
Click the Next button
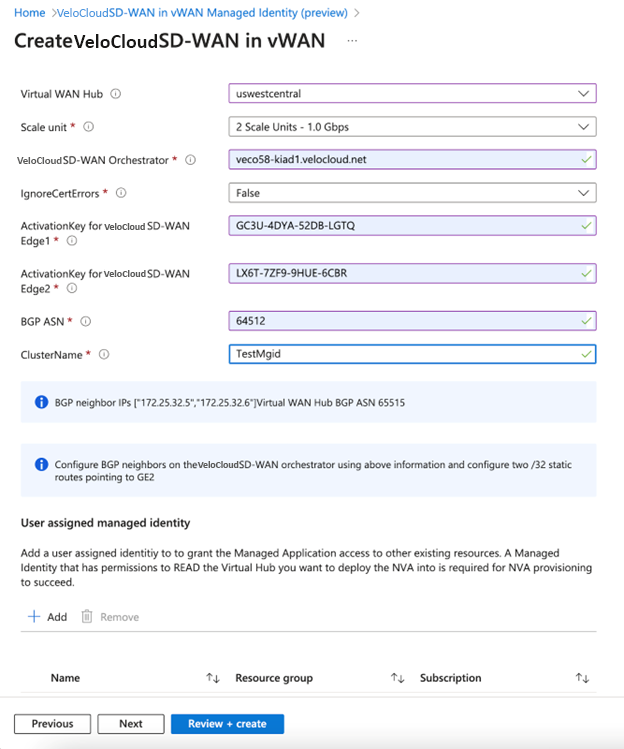coord(131,724)
